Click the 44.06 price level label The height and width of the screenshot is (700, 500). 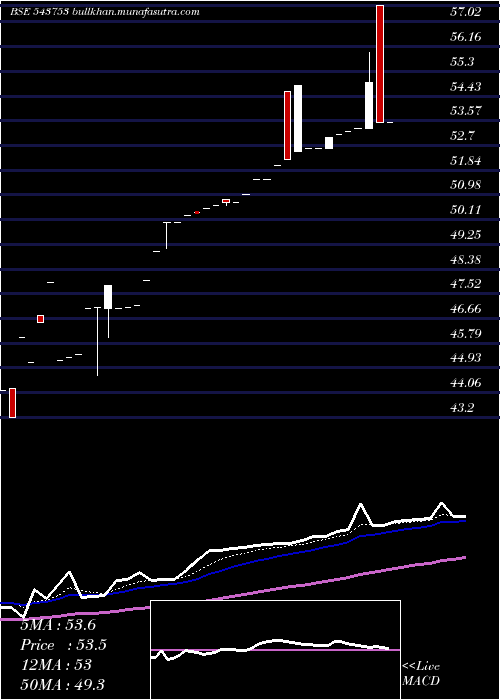(x=466, y=383)
